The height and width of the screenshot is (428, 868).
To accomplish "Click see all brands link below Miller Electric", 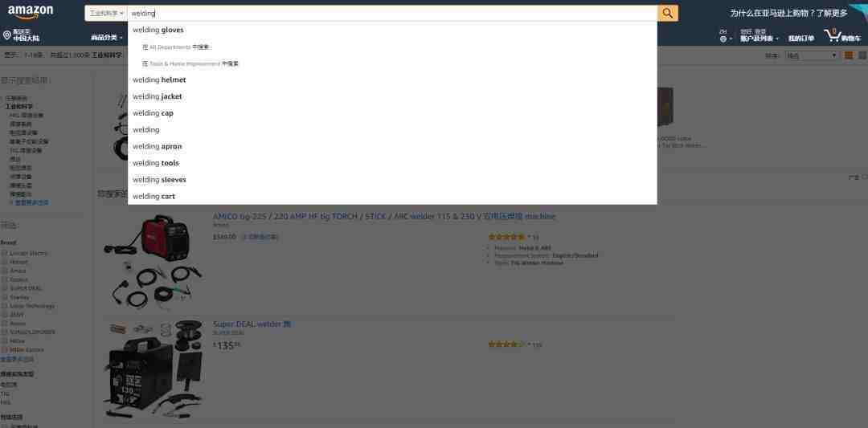I will (17, 360).
